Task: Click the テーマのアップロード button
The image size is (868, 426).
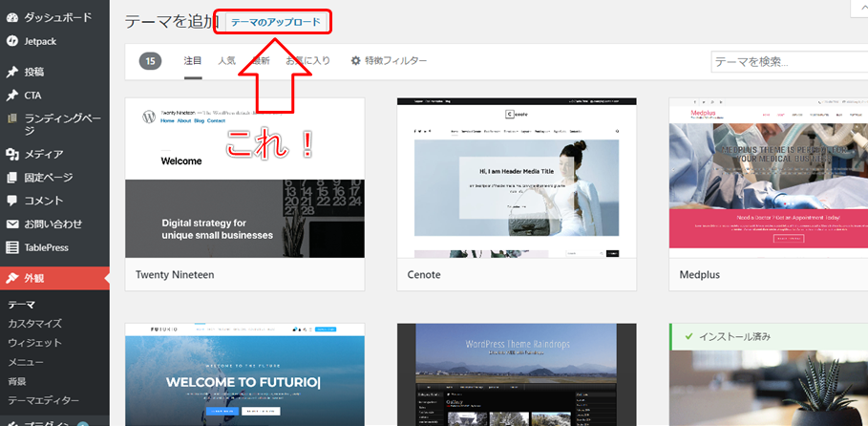Action: pyautogui.click(x=276, y=22)
